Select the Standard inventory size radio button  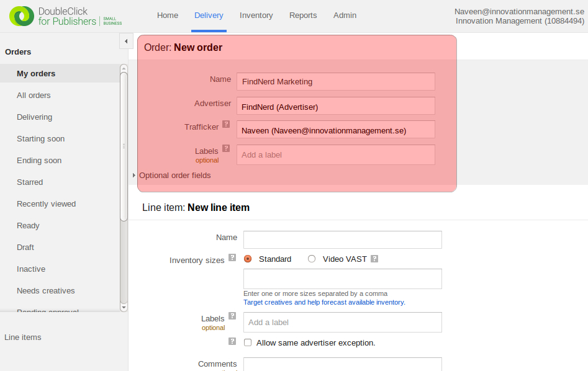tap(248, 259)
